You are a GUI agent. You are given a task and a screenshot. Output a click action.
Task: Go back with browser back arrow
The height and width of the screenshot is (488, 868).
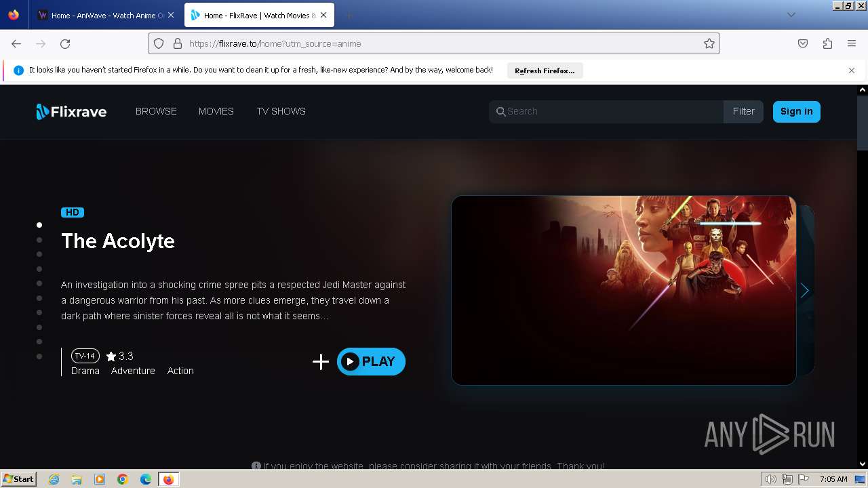(16, 43)
